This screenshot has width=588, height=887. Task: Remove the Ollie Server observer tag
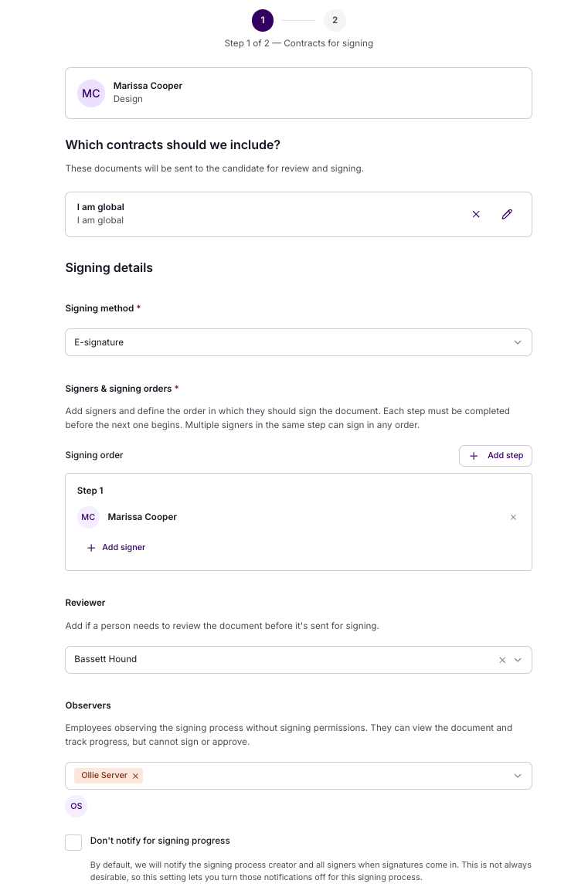coord(135,776)
